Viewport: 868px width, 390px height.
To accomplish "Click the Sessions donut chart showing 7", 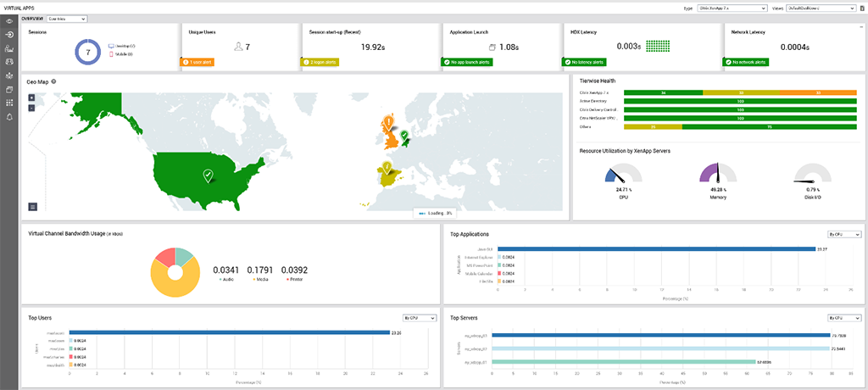I will (87, 52).
